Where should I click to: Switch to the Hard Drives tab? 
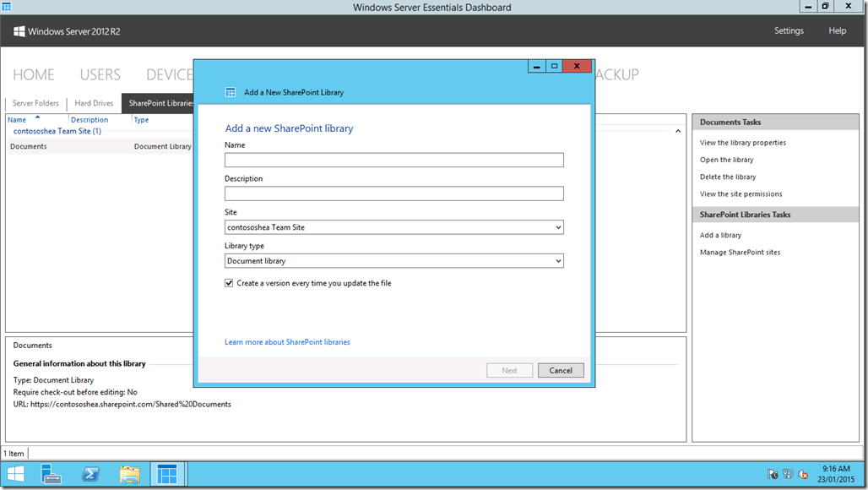point(93,103)
